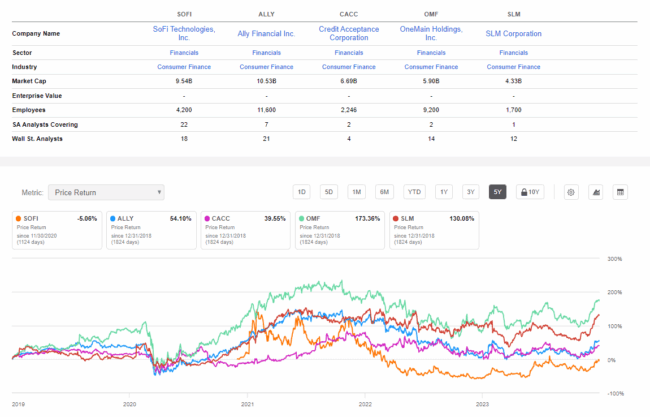Click Consumer Finance link under ALLY
Image resolution: width=650 pixels, height=417 pixels.
pyautogui.click(x=267, y=67)
